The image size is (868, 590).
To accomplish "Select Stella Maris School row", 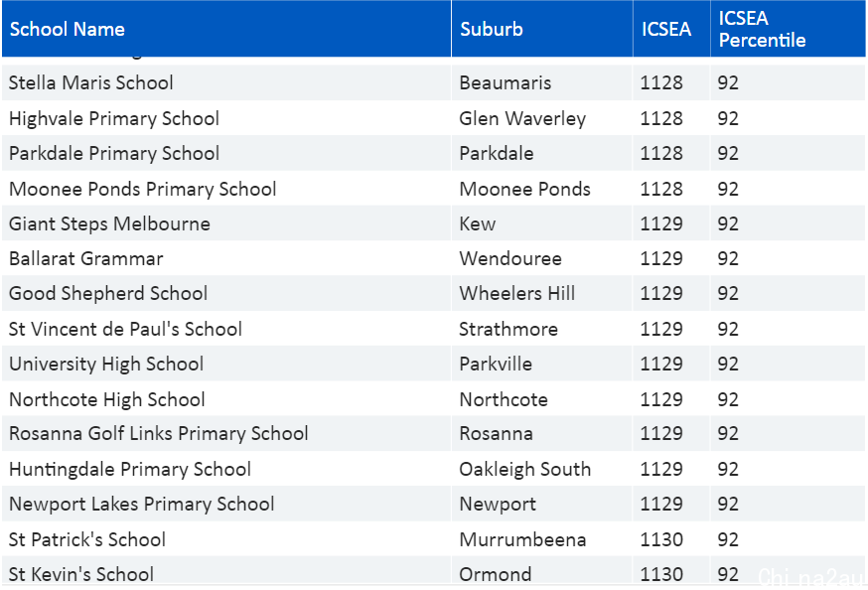I will [x=433, y=82].
